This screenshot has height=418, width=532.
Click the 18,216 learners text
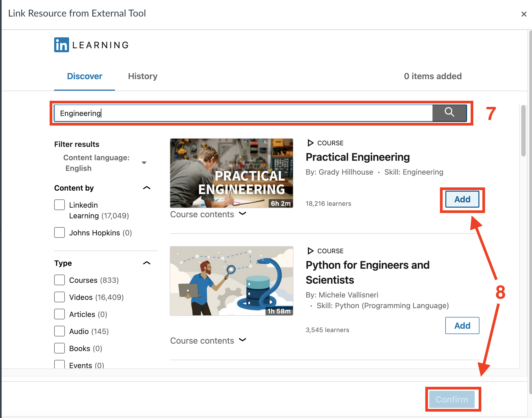pos(328,204)
